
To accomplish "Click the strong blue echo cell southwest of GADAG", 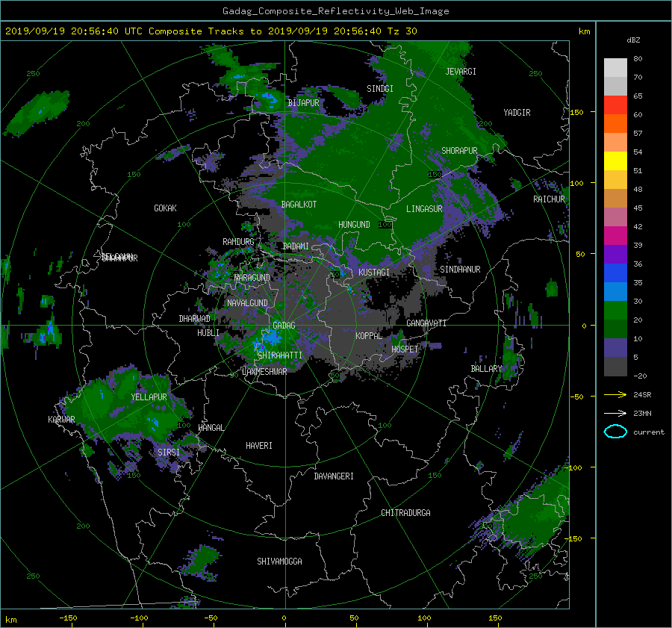I will pos(270,339).
